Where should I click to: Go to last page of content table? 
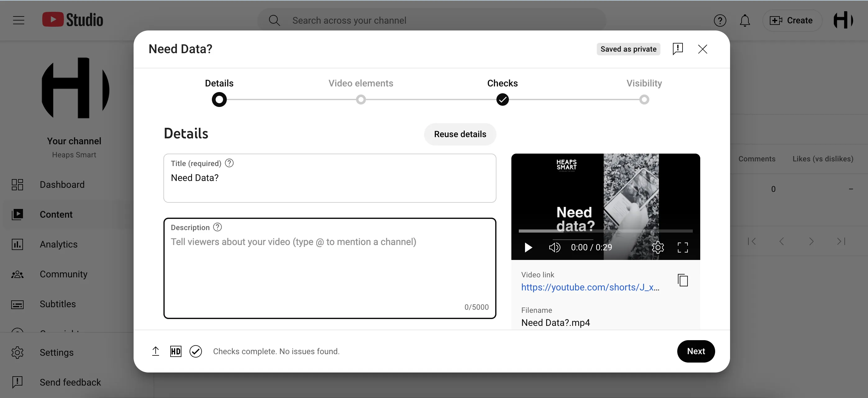(x=841, y=241)
